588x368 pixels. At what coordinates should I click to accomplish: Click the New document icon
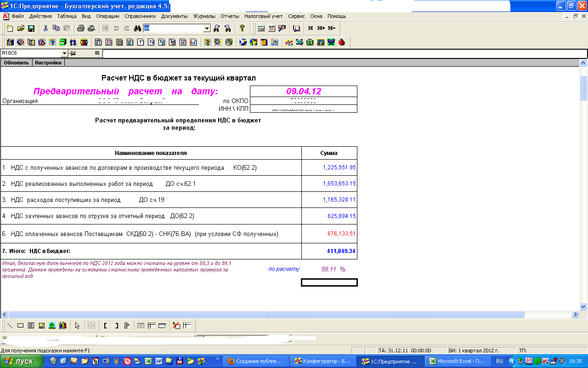(x=10, y=28)
